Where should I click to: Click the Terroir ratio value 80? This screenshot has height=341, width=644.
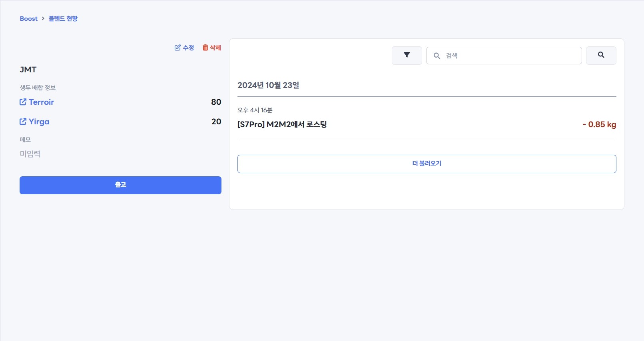click(x=216, y=102)
